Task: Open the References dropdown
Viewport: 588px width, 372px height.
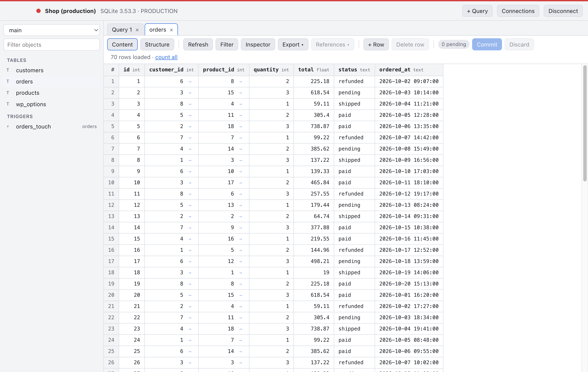Action: tap(332, 45)
